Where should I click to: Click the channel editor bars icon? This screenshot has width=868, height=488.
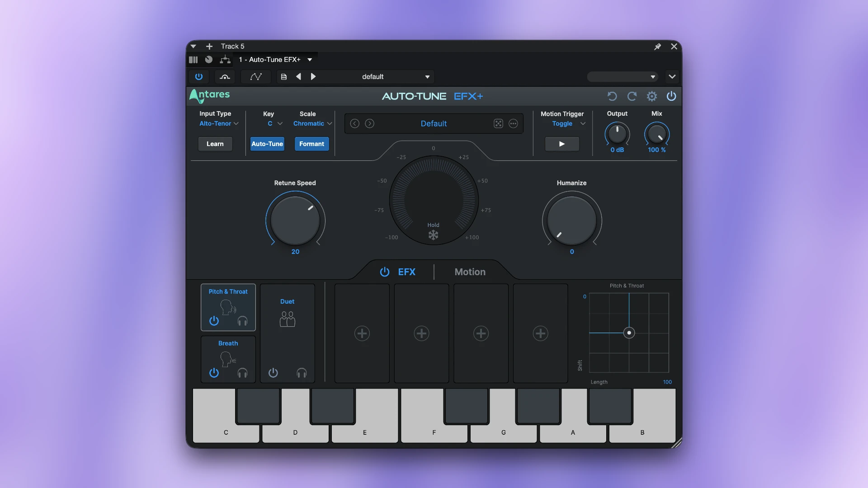point(193,60)
